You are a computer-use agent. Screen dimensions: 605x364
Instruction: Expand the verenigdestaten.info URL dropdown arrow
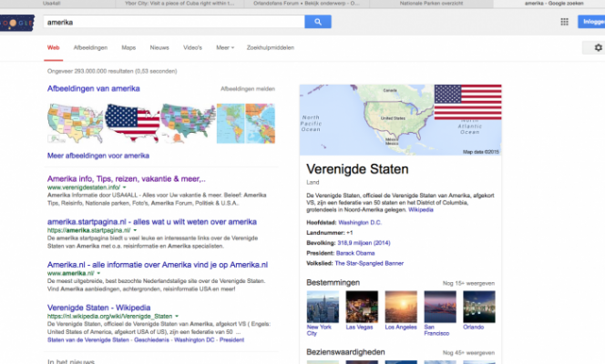(x=124, y=187)
